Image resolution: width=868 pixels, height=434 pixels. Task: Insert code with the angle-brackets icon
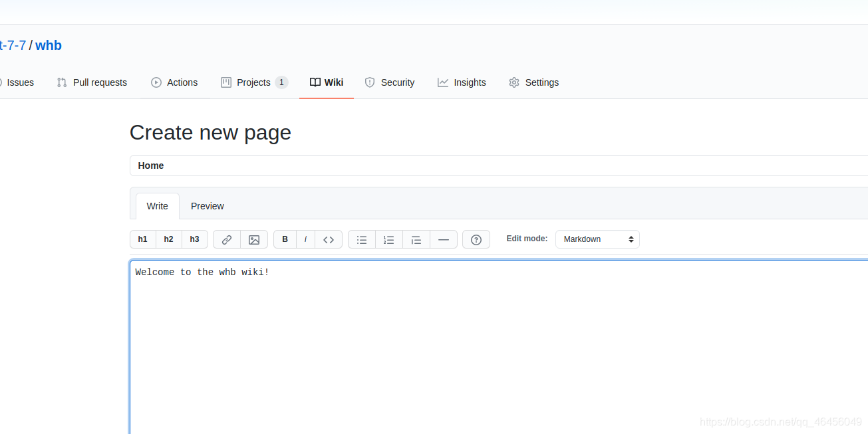coord(329,239)
